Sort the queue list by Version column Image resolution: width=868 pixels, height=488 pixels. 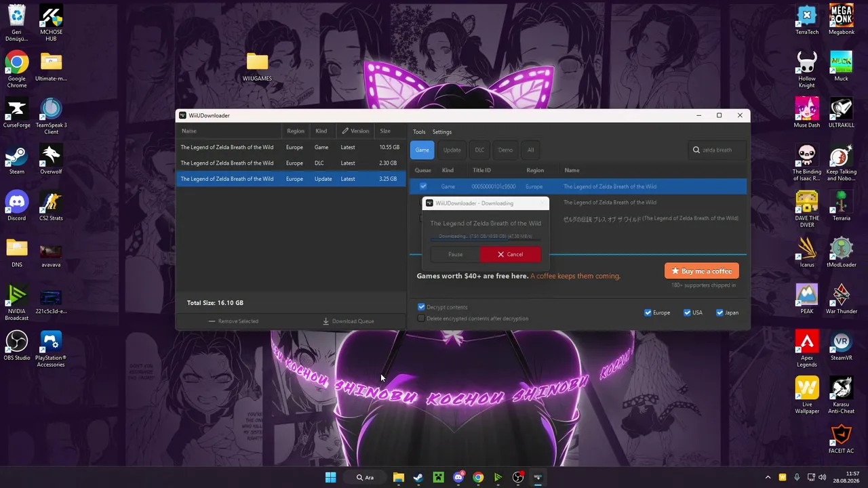[355, 131]
